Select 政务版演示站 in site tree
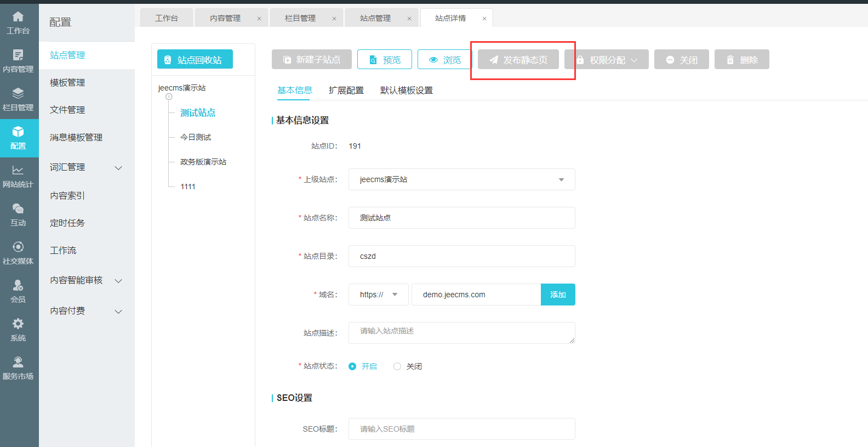Screen dimensions: 868x447 [x=203, y=162]
